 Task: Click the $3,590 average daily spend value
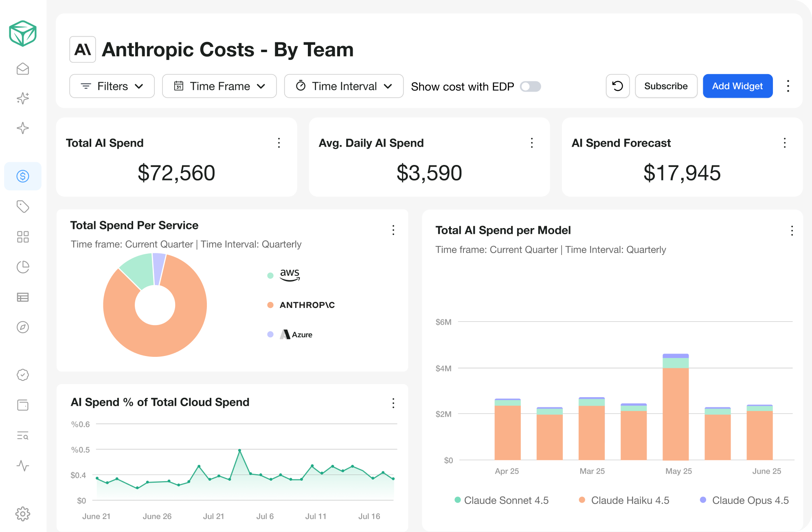429,173
